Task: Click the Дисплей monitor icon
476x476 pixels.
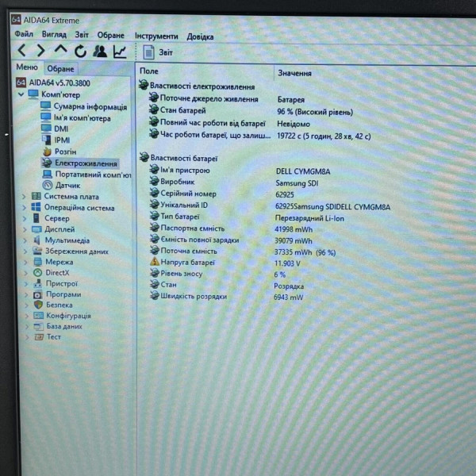Action: click(x=36, y=229)
